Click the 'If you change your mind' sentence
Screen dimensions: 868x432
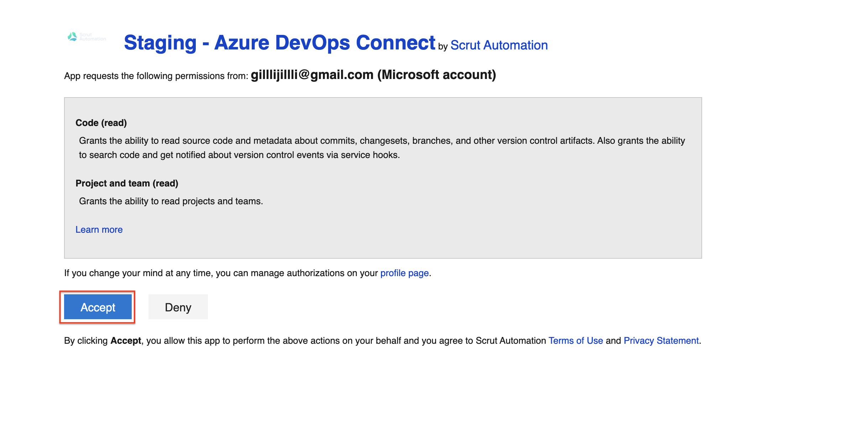pos(248,273)
